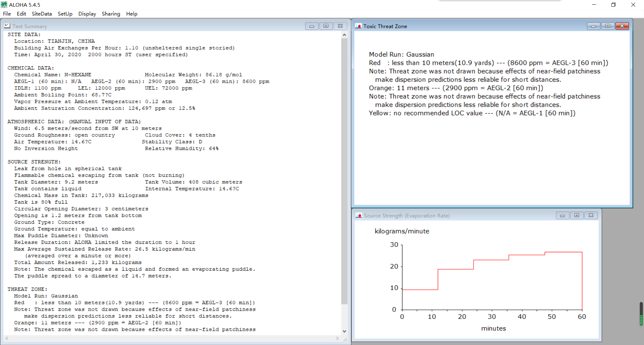Close the Source Strength window
644x345 pixels.
tap(591, 215)
